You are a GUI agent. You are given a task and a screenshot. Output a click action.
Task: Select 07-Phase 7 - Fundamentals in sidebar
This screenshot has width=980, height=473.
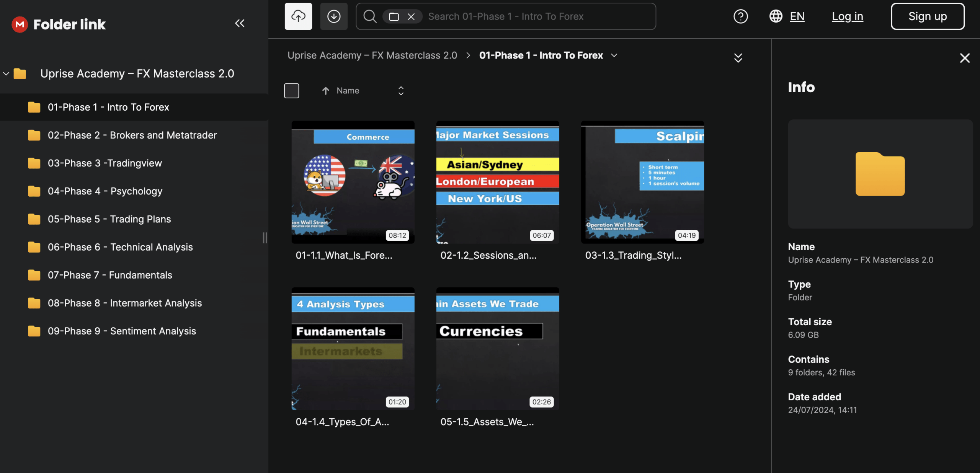point(110,275)
